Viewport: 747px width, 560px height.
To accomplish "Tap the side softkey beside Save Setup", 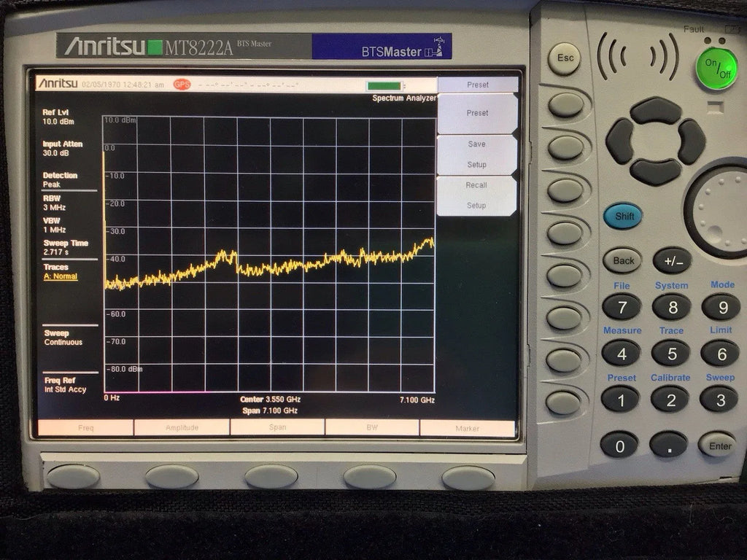I will (x=565, y=148).
